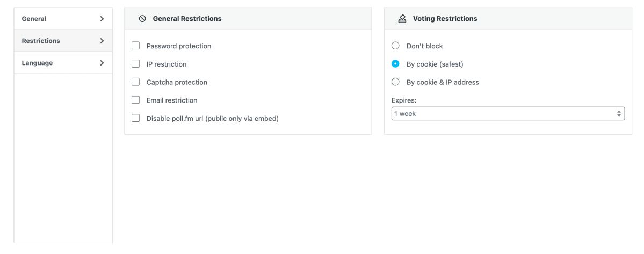Viewport: 644px width, 254px height.
Task: Click the chevron arrow beside Restrictions
Action: [x=102, y=41]
